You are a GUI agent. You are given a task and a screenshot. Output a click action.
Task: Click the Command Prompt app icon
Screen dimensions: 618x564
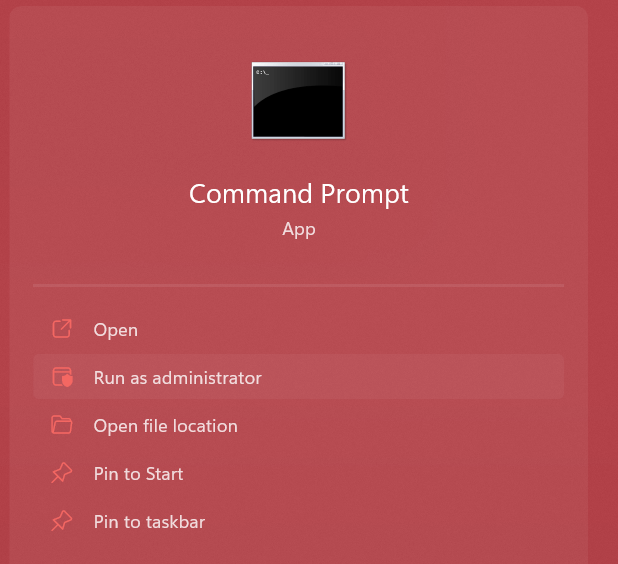coord(298,101)
